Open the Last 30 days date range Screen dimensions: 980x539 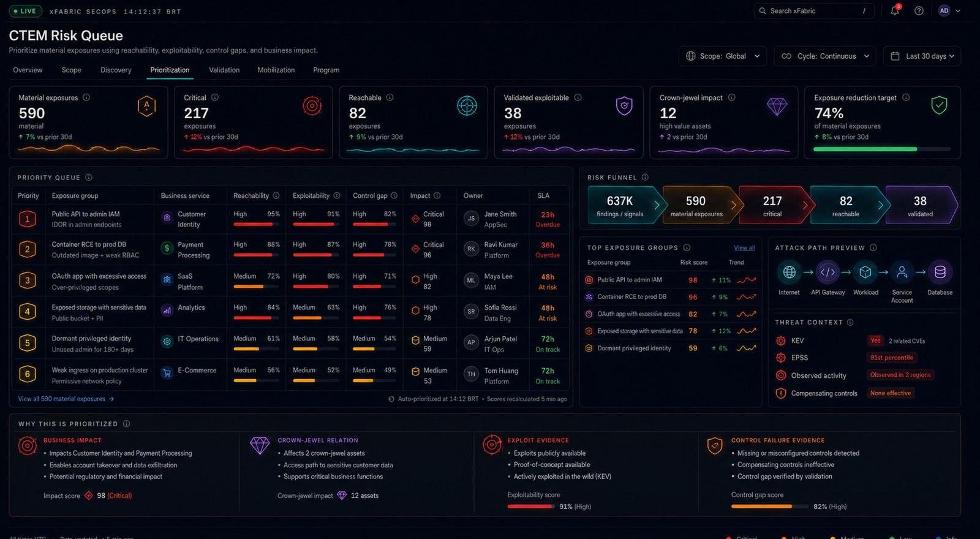tap(922, 56)
